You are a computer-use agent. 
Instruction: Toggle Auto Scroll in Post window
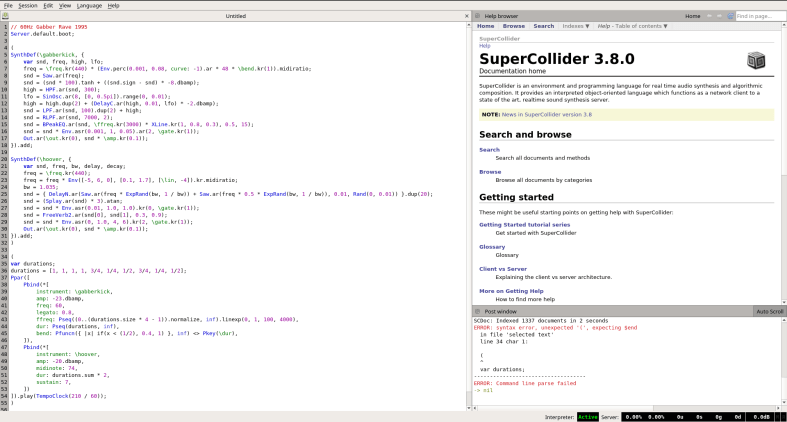(x=769, y=311)
